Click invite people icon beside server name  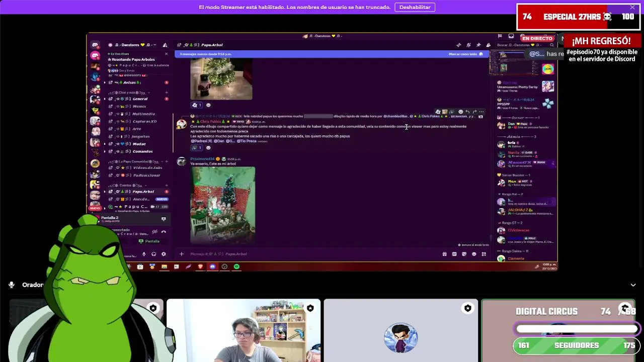point(165,45)
